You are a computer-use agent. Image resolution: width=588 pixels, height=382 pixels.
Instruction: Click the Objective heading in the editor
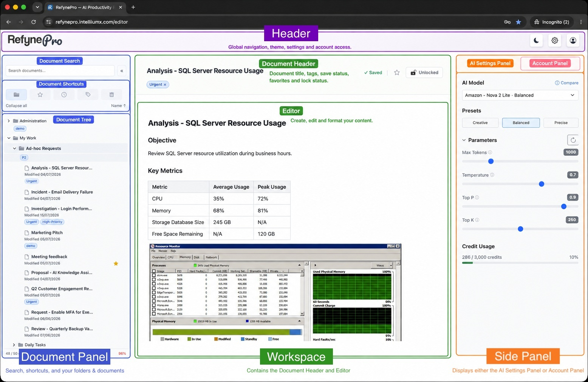pyautogui.click(x=162, y=140)
